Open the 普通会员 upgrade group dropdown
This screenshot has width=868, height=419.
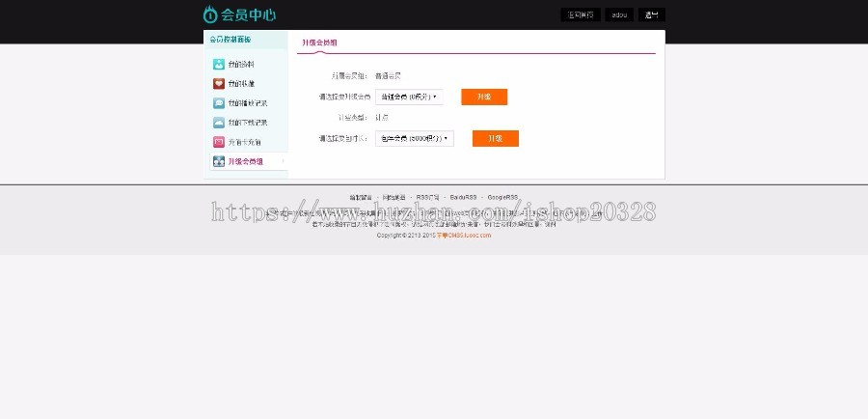coord(409,97)
